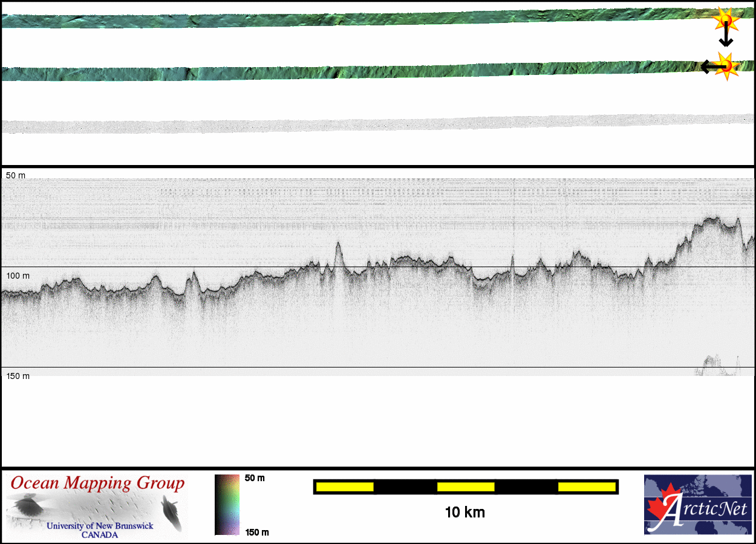Image resolution: width=756 pixels, height=544 pixels.
Task: Click the Ocean Mapping Group logo title
Action: point(97,483)
